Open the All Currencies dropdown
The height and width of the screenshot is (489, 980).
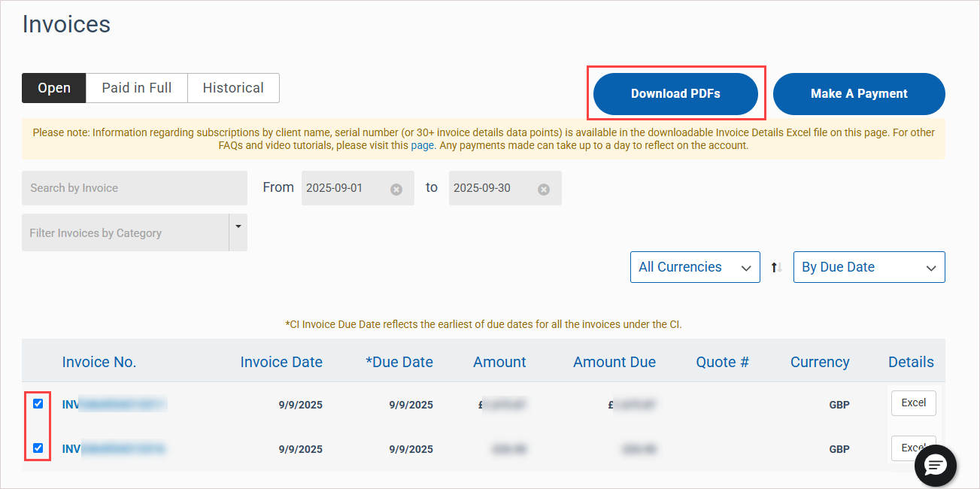pos(695,267)
